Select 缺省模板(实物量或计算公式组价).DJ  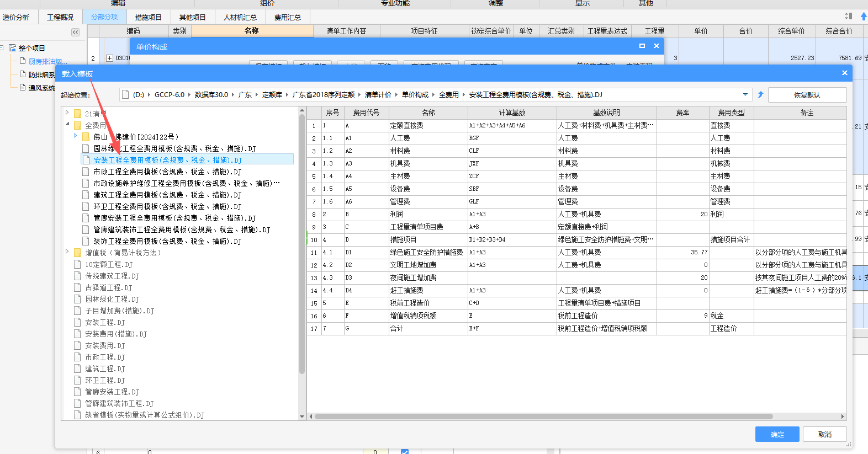click(145, 415)
